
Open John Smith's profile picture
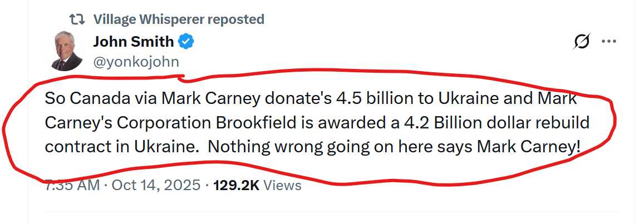(x=67, y=51)
